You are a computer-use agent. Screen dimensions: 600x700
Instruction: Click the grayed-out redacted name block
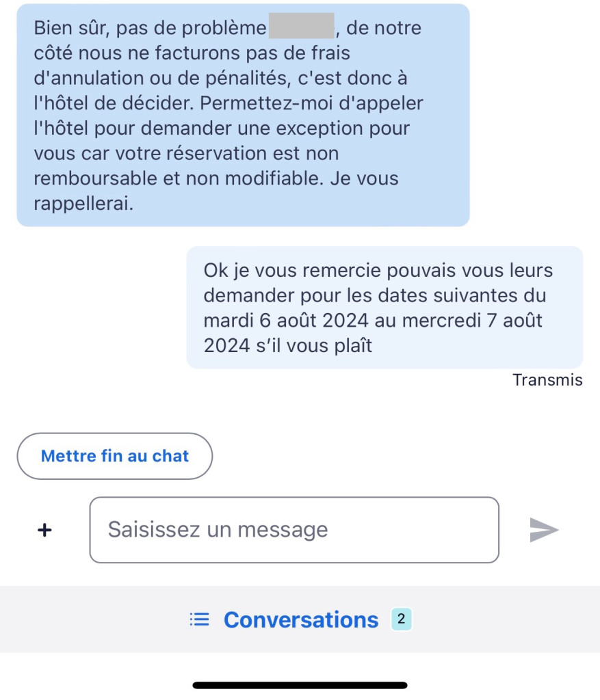click(302, 26)
